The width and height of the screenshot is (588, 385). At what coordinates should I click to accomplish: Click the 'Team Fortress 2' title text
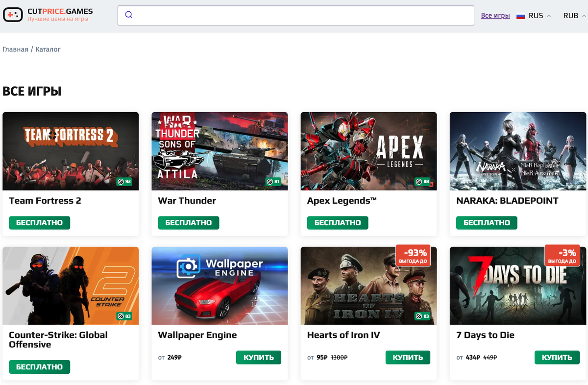pos(45,201)
